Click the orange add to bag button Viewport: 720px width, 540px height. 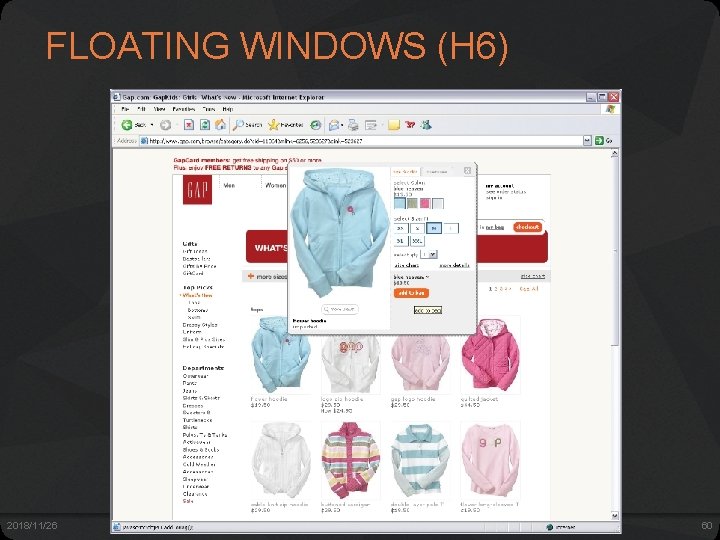[411, 293]
